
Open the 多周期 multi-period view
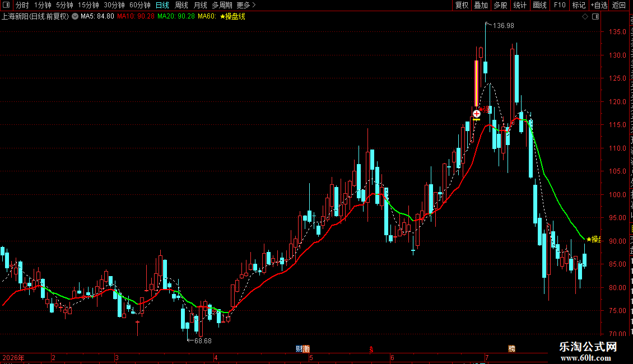tap(222, 5)
